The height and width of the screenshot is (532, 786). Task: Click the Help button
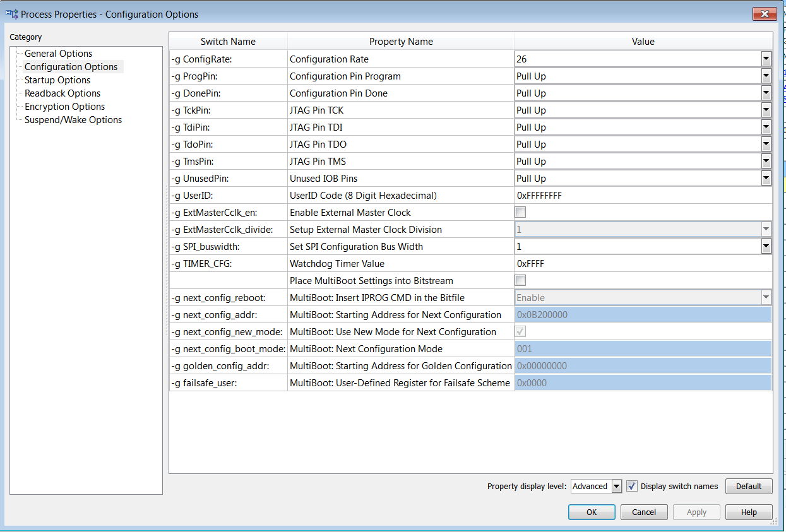tap(749, 512)
